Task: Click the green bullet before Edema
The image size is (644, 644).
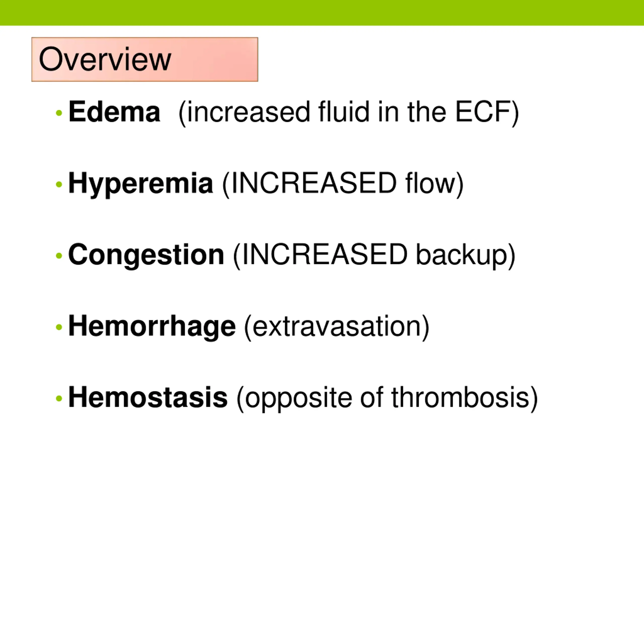Action: pyautogui.click(x=59, y=113)
